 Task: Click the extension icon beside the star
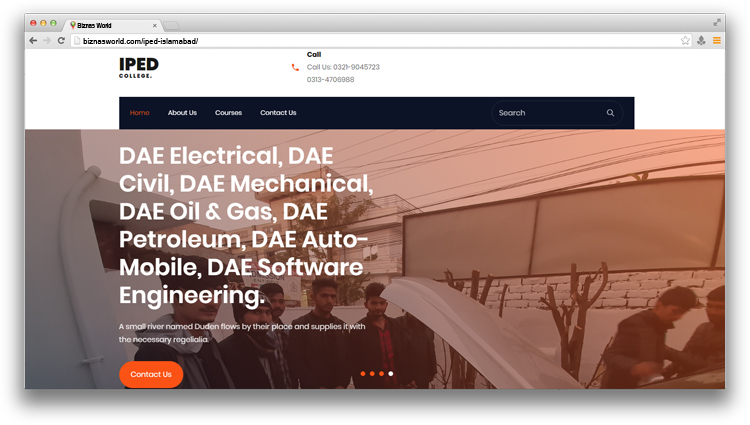point(701,41)
